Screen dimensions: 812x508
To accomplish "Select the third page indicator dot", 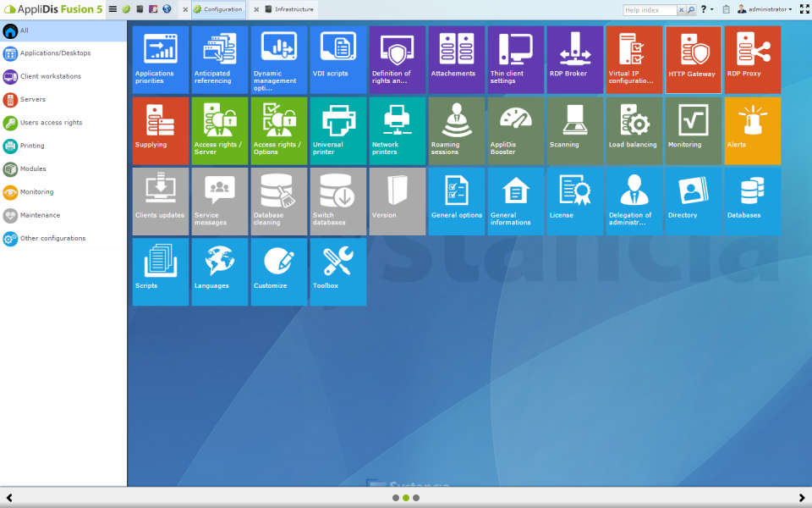I will pos(416,498).
